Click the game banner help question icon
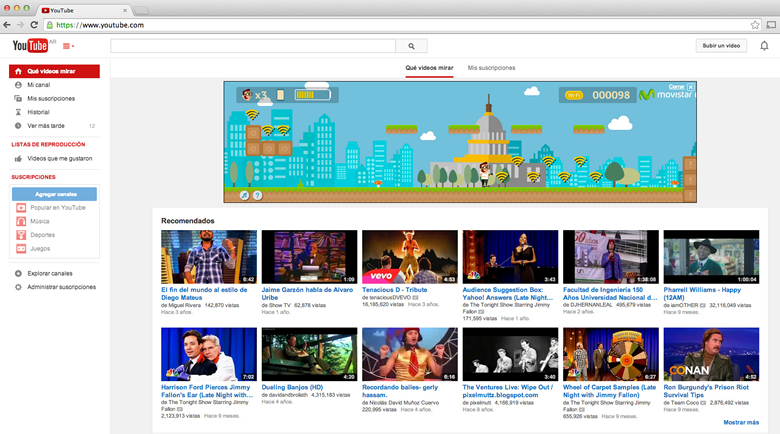The image size is (780, 434). pos(257,196)
